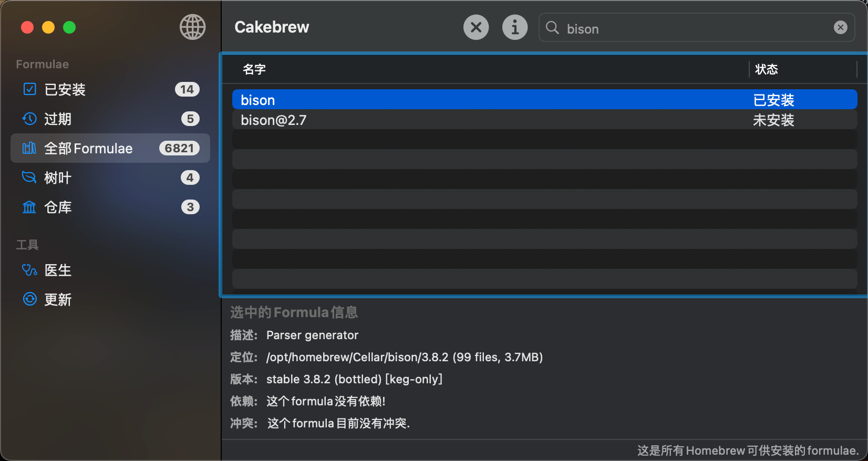This screenshot has height=461, width=868.
Task: Click the Parser generator description text
Action: [312, 335]
